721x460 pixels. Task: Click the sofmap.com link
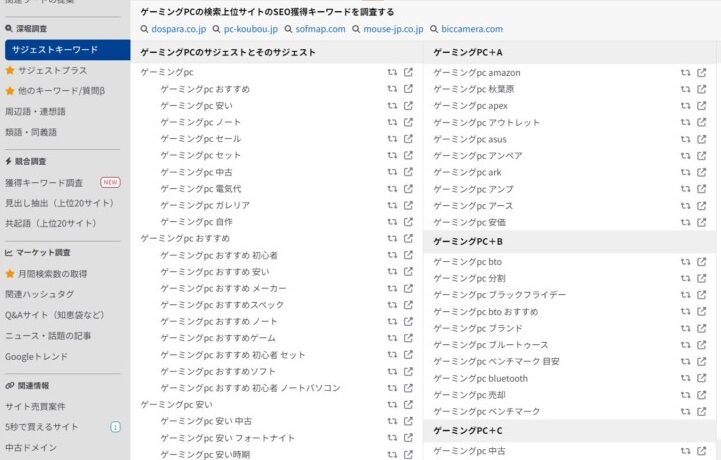coord(320,29)
